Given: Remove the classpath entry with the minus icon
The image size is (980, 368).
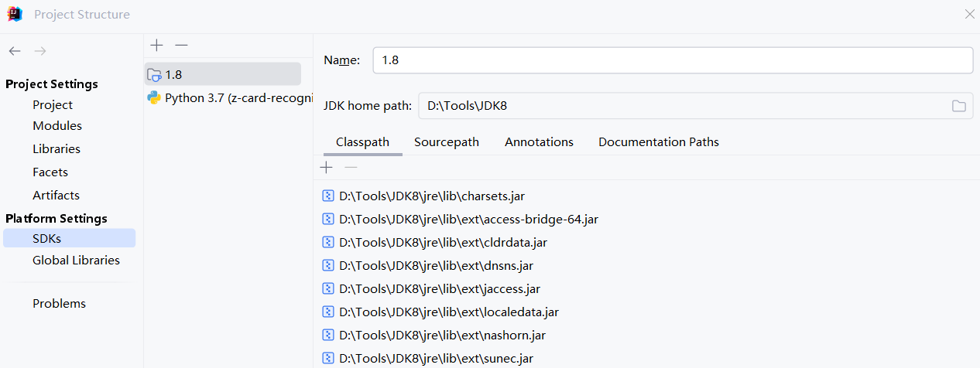Looking at the screenshot, I should [x=351, y=167].
